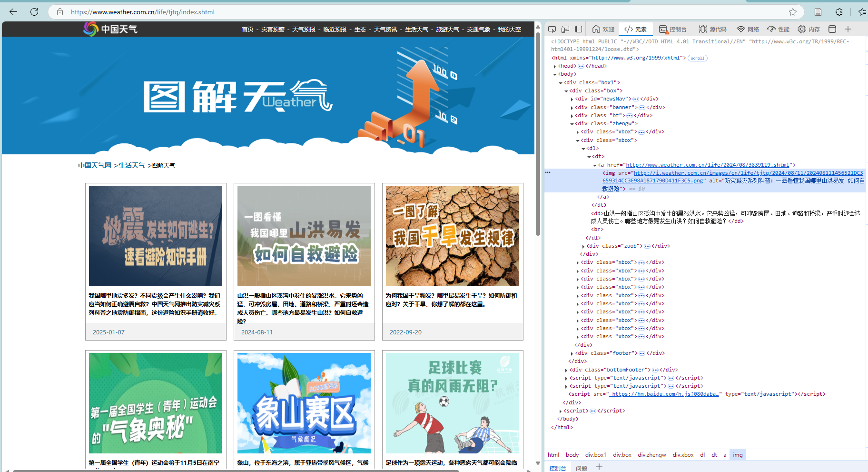This screenshot has width=868, height=472.
Task: Expand the div id newsNav node
Action: [x=572, y=99]
